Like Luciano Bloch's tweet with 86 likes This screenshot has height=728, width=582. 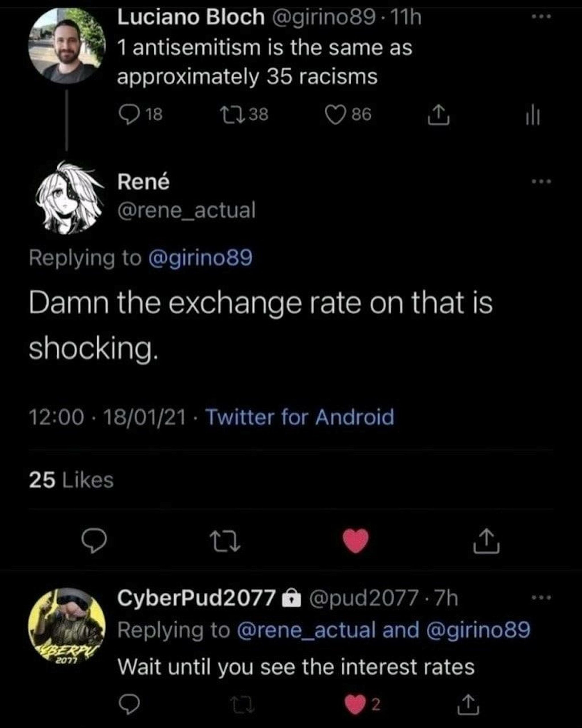click(335, 115)
